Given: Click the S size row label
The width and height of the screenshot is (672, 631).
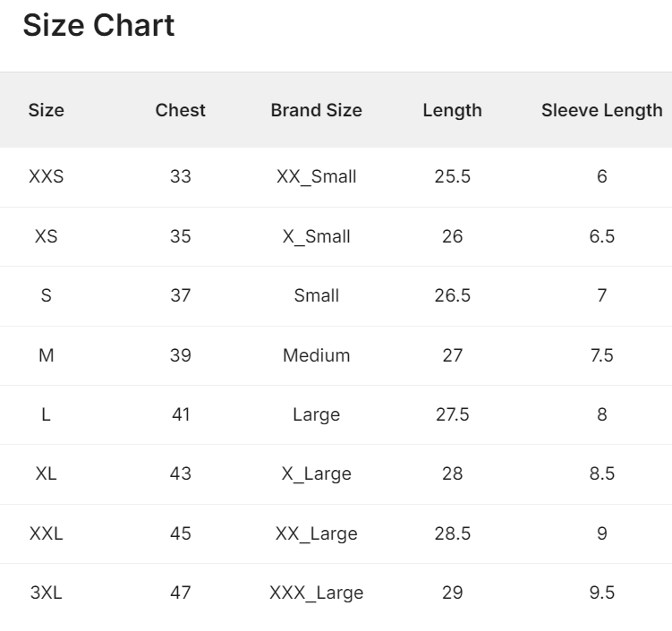Looking at the screenshot, I should click(47, 295).
